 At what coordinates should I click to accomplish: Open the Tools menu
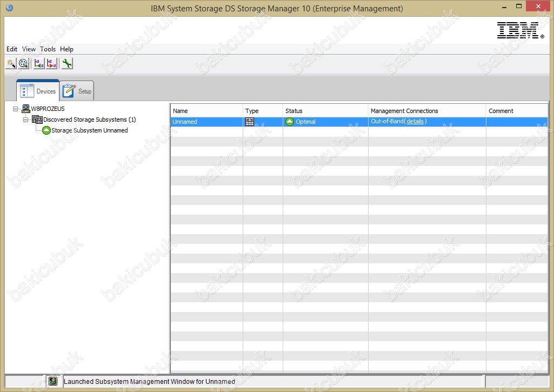(x=48, y=49)
